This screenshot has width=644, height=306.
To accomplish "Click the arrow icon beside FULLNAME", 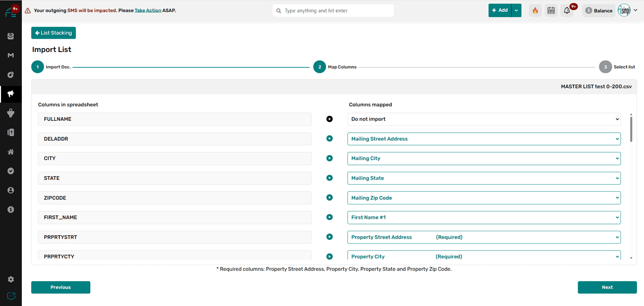I will pyautogui.click(x=329, y=119).
